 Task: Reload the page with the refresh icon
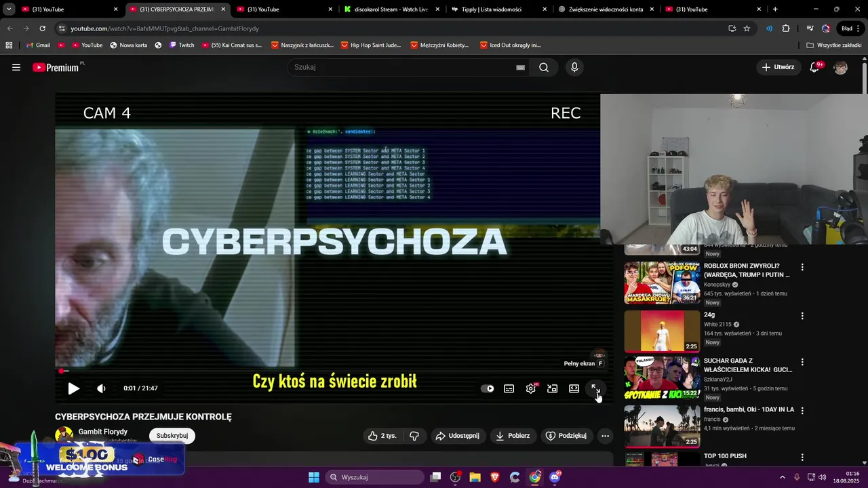pyautogui.click(x=42, y=28)
